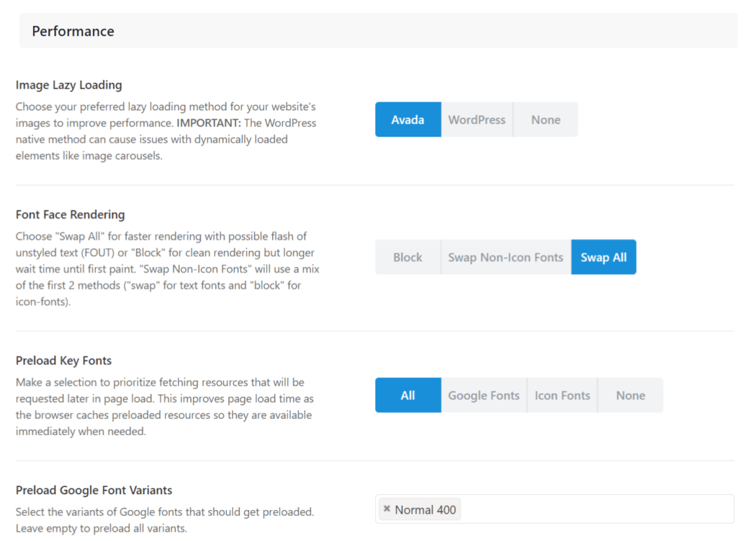Select Swap Non-Icon Fonts rendering mode

pyautogui.click(x=505, y=257)
